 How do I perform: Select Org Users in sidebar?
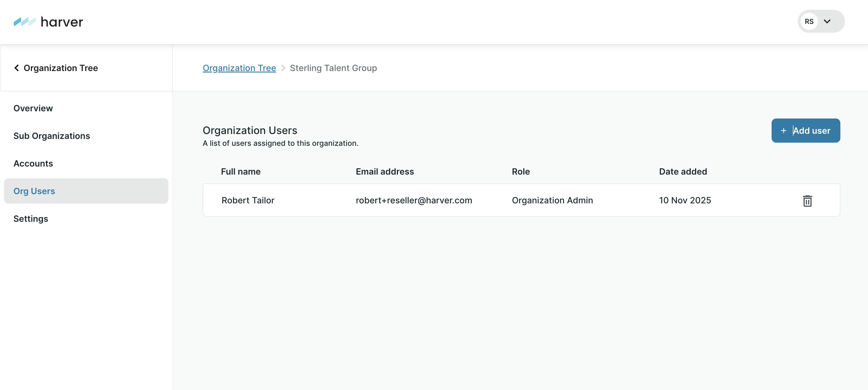pyautogui.click(x=34, y=191)
